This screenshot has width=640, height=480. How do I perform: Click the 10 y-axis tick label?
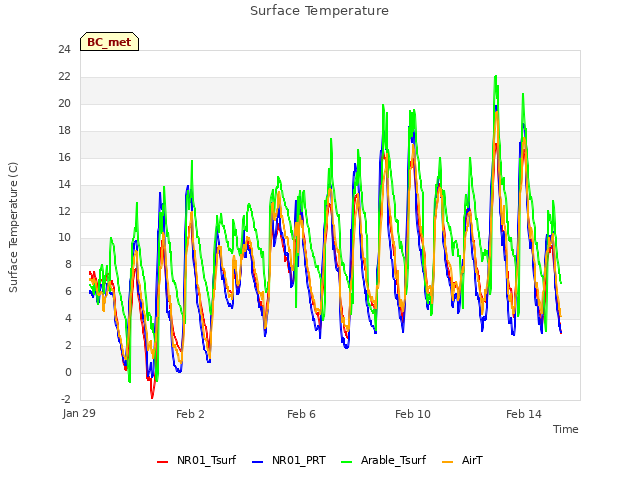64,238
